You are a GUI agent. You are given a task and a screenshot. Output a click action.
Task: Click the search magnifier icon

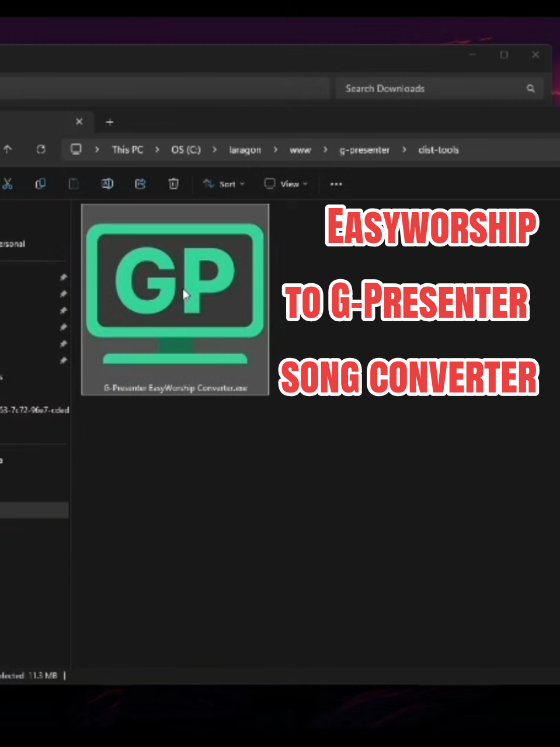tap(531, 89)
